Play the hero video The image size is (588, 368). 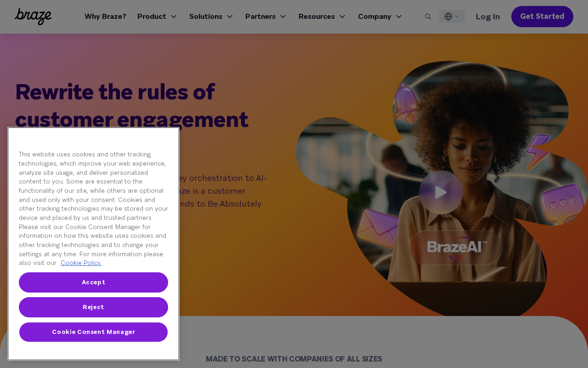[x=441, y=192]
